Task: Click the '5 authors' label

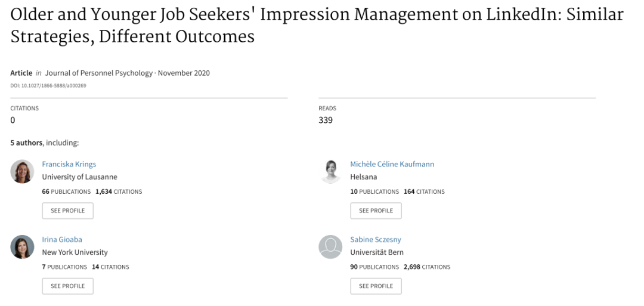Action: coord(26,143)
